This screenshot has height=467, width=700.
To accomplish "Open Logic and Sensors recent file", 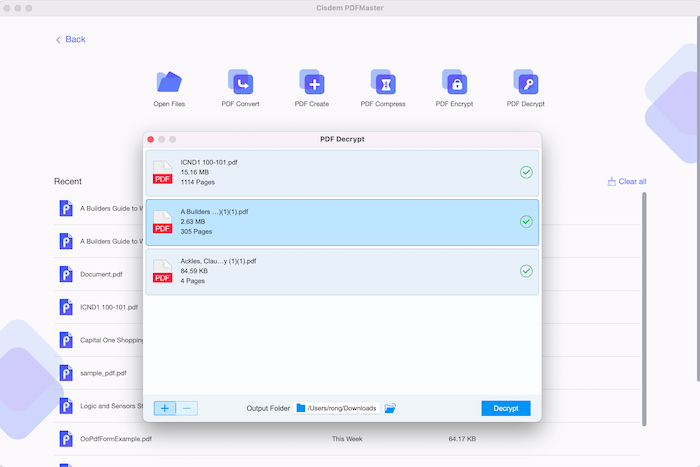I will [x=112, y=406].
